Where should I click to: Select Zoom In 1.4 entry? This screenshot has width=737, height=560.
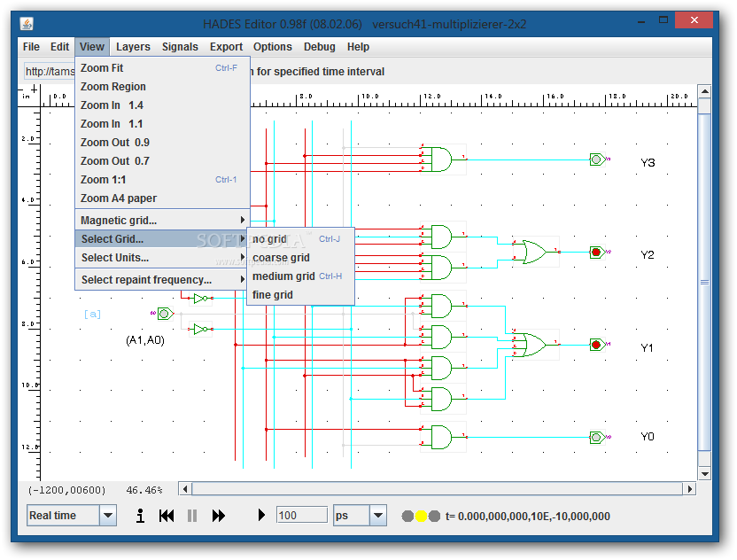pos(162,105)
